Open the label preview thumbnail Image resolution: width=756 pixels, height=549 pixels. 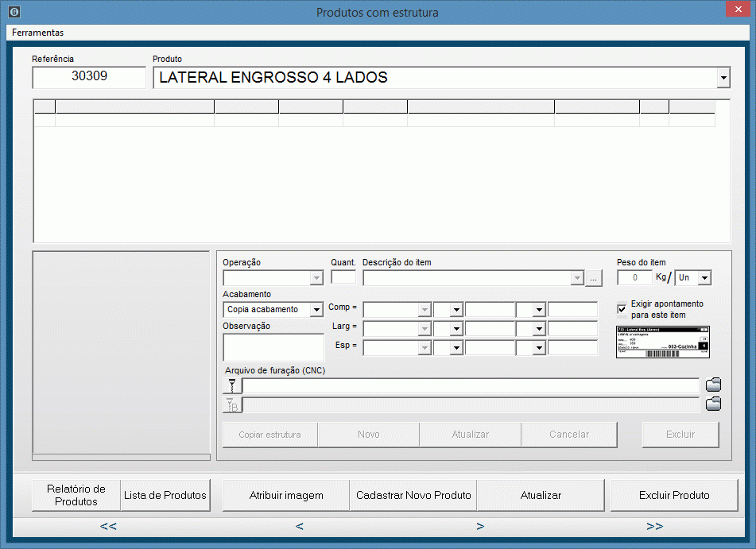(x=663, y=342)
